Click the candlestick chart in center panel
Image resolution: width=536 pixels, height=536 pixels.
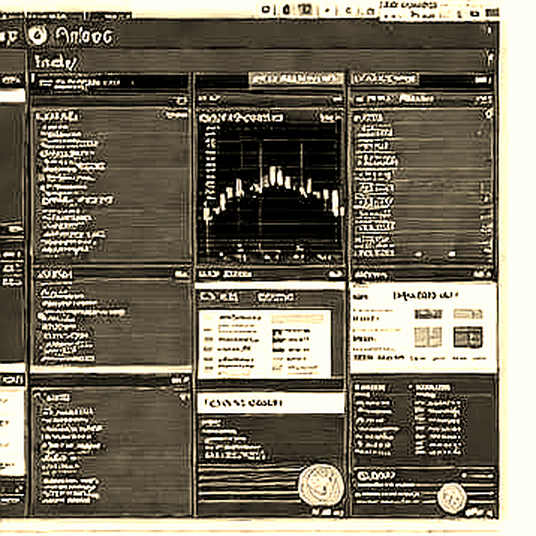(271, 190)
